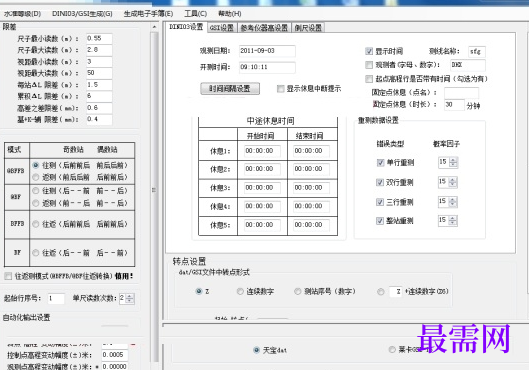
Task: Open the 工具(C) menu
Action: (196, 14)
